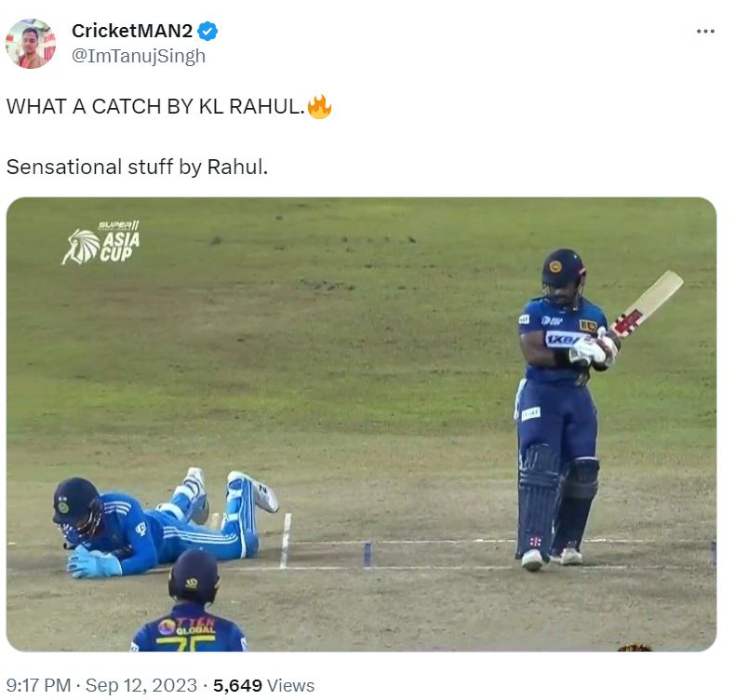Click the fire emoji in tweet
The height and width of the screenshot is (700, 736).
click(319, 106)
